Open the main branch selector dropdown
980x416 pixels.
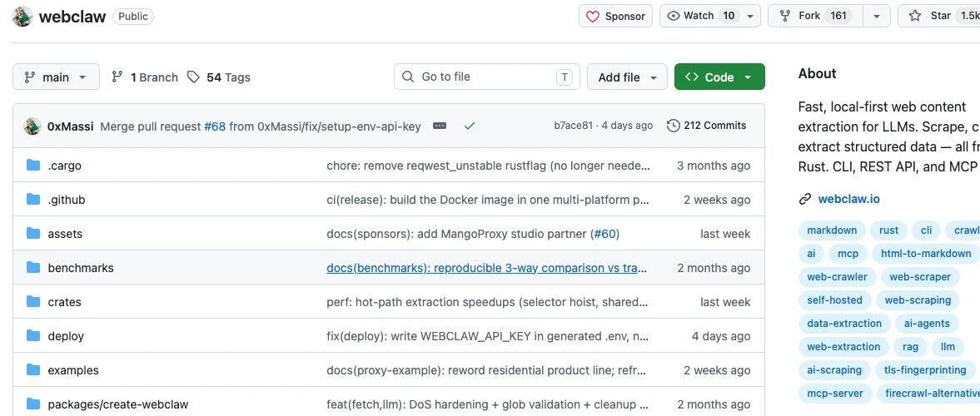coord(57,77)
